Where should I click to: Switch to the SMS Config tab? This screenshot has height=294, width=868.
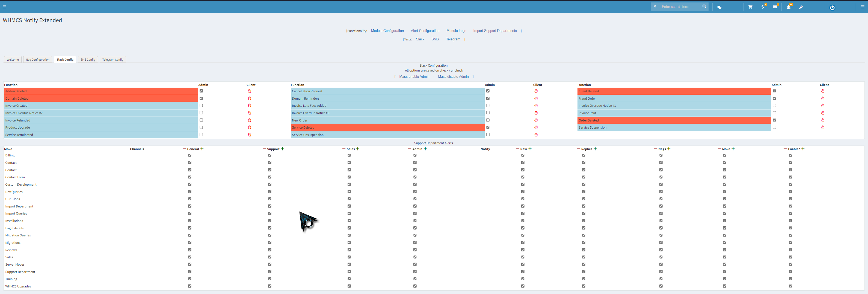tap(88, 60)
